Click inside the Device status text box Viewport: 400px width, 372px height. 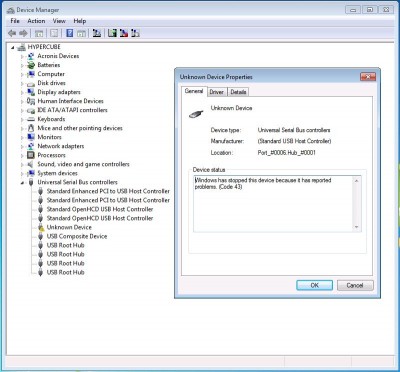pos(273,204)
